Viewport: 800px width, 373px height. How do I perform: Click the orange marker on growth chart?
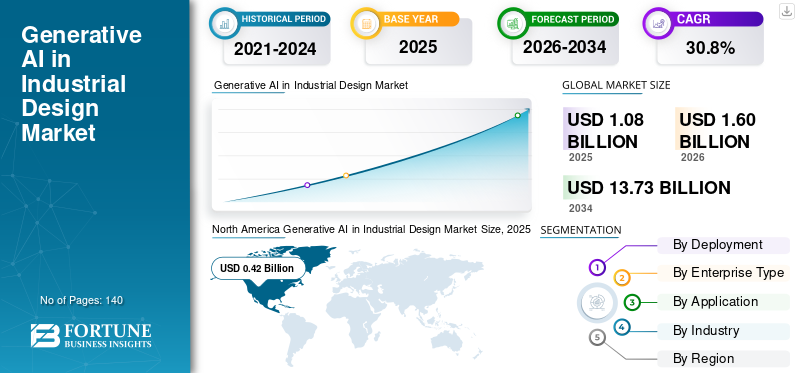point(346,176)
